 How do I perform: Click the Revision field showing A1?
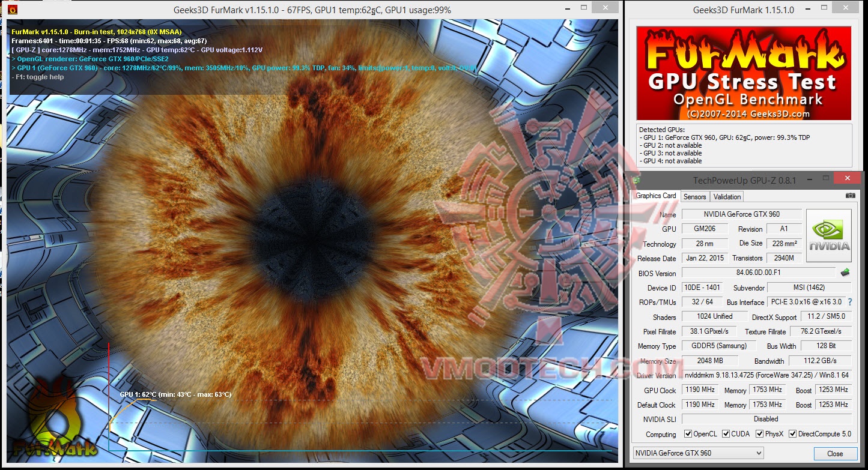click(784, 229)
